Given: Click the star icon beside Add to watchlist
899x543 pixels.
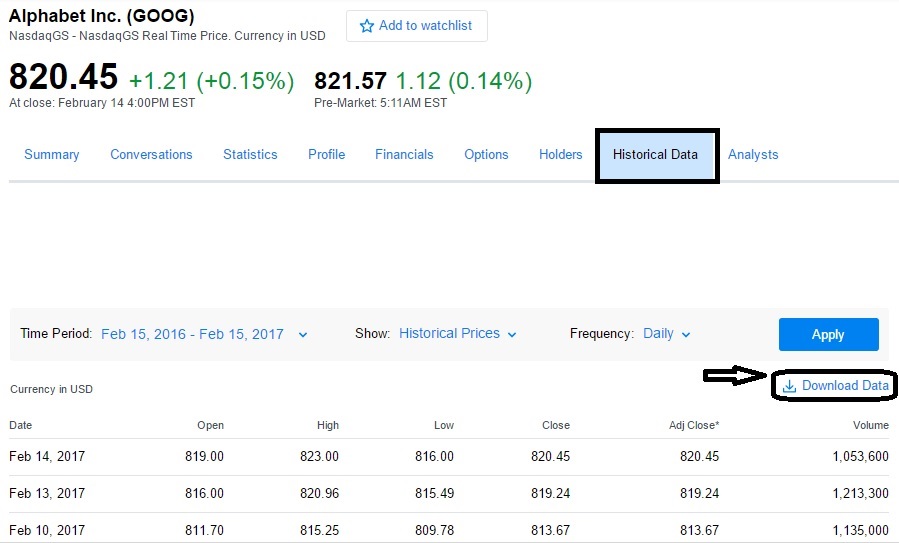Looking at the screenshot, I should [366, 26].
